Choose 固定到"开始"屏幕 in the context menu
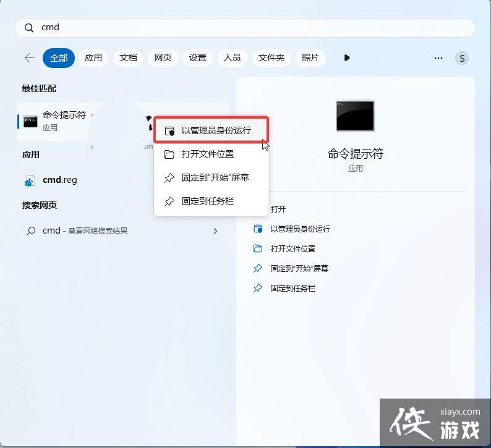491x448 pixels. click(x=211, y=177)
